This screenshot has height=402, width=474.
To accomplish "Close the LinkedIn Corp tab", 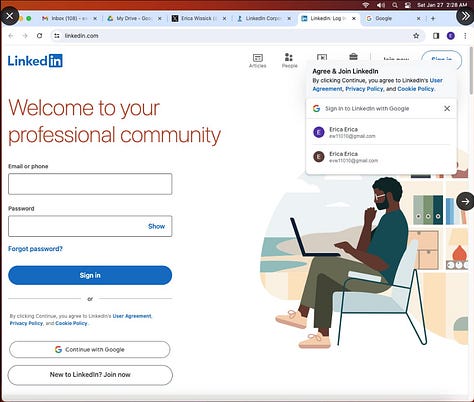I will point(289,19).
